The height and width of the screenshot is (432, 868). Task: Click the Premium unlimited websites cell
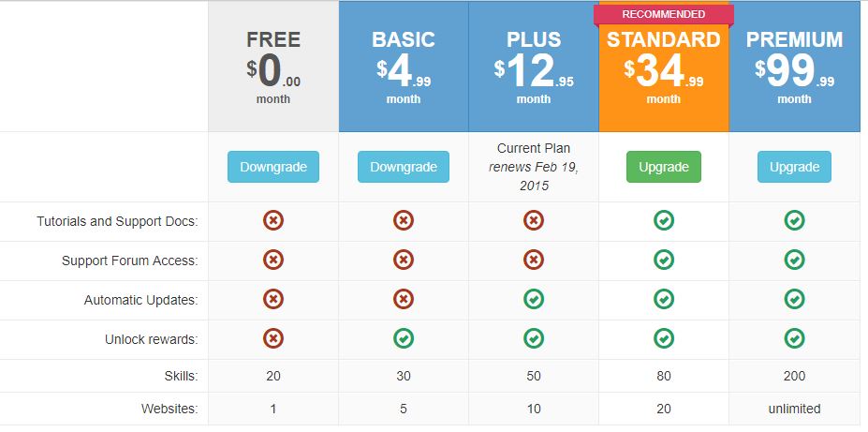pos(794,409)
